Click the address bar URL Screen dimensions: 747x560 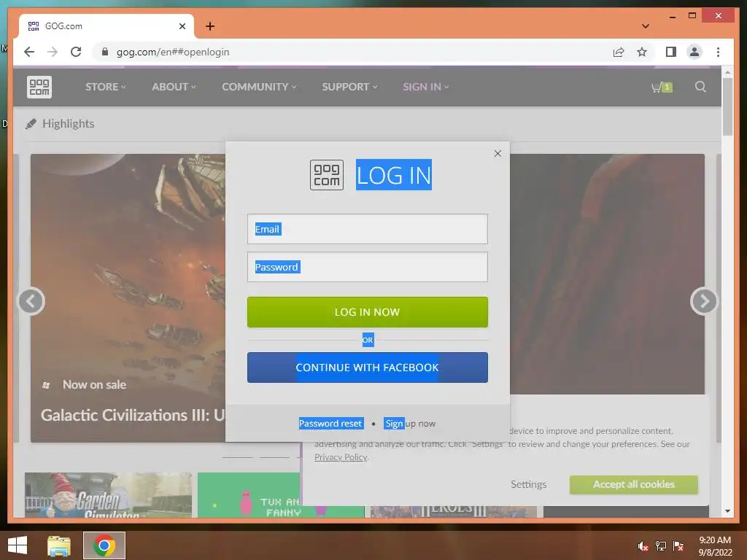pyautogui.click(x=173, y=52)
